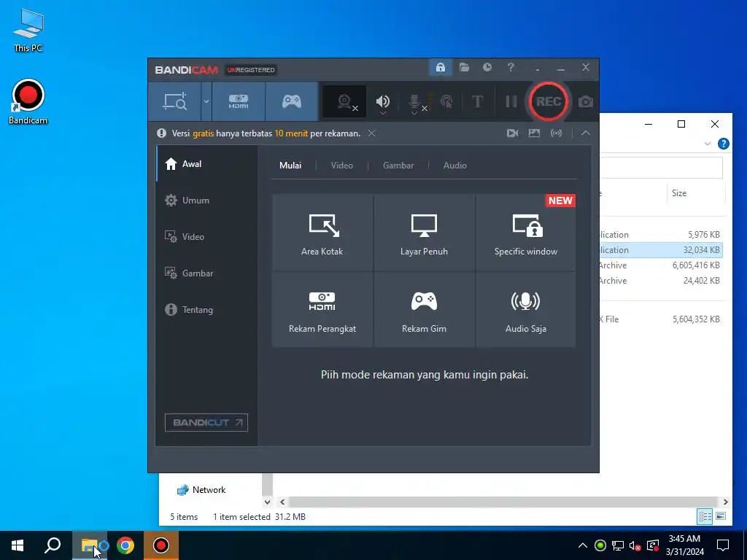Click the muted volume tray icon
This screenshot has width=747, height=560.
(635, 545)
